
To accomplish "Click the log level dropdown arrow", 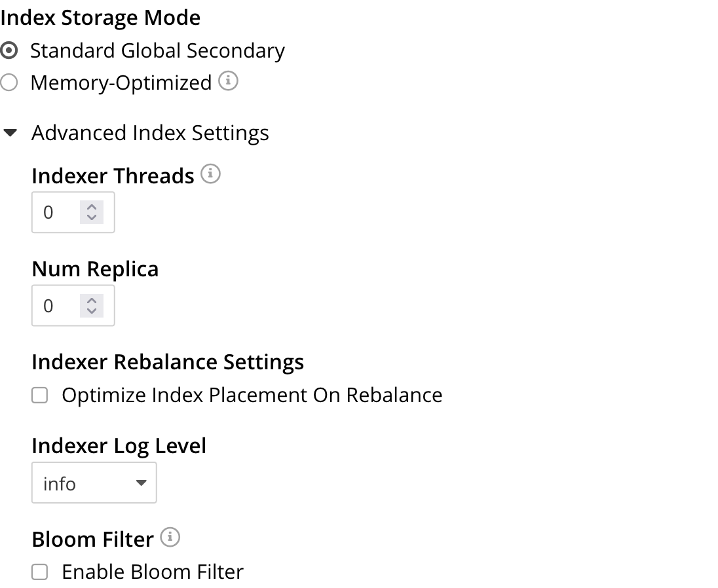I will pos(141,483).
